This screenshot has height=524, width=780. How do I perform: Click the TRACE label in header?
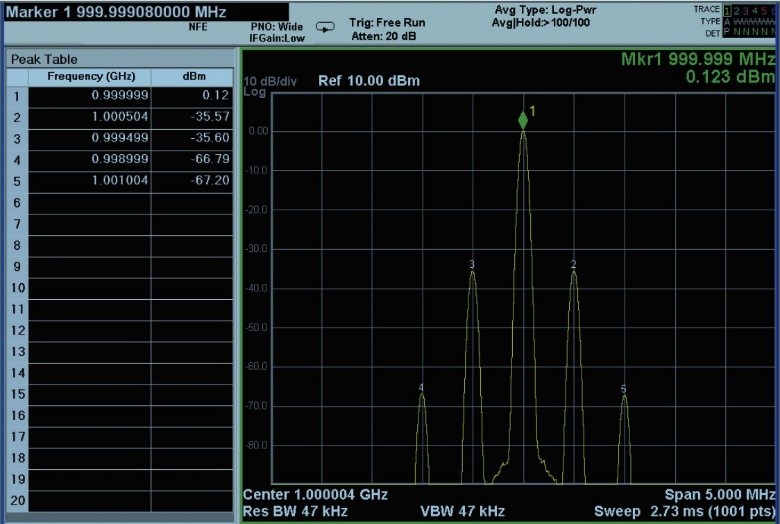[706, 9]
